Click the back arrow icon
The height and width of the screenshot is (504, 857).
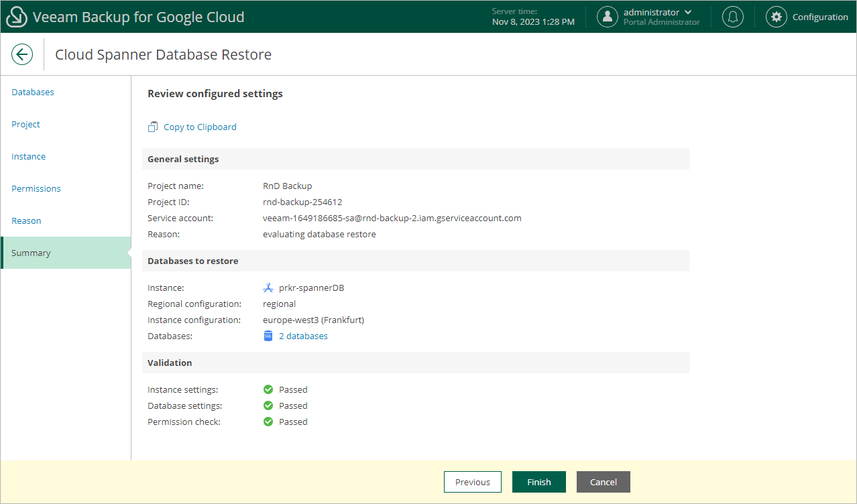22,54
